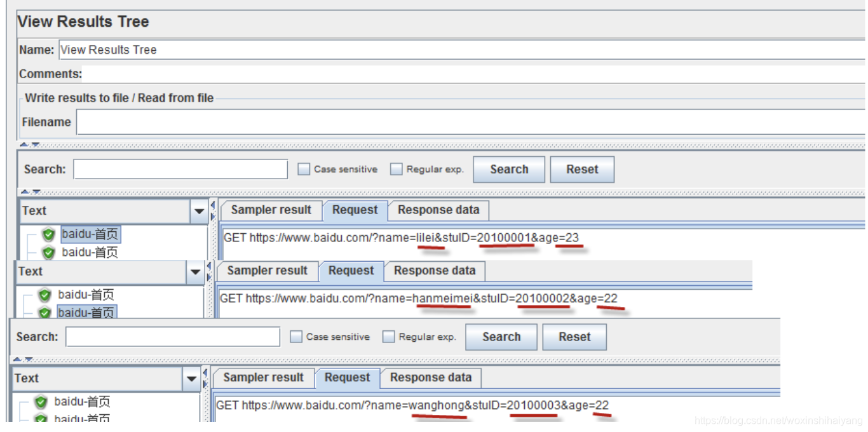Click the Search button in the row under Filename
Viewport: 868px width, 432px height.
tap(509, 170)
